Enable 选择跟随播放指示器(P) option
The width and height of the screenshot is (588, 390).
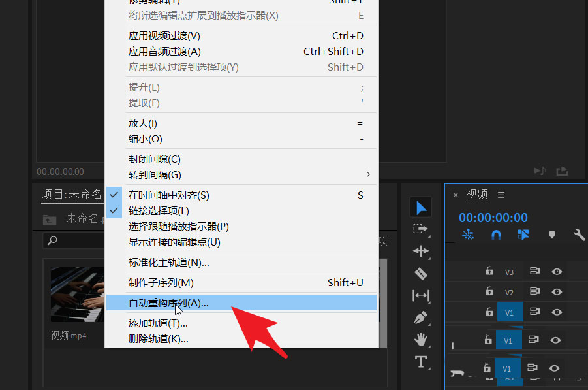241,227
